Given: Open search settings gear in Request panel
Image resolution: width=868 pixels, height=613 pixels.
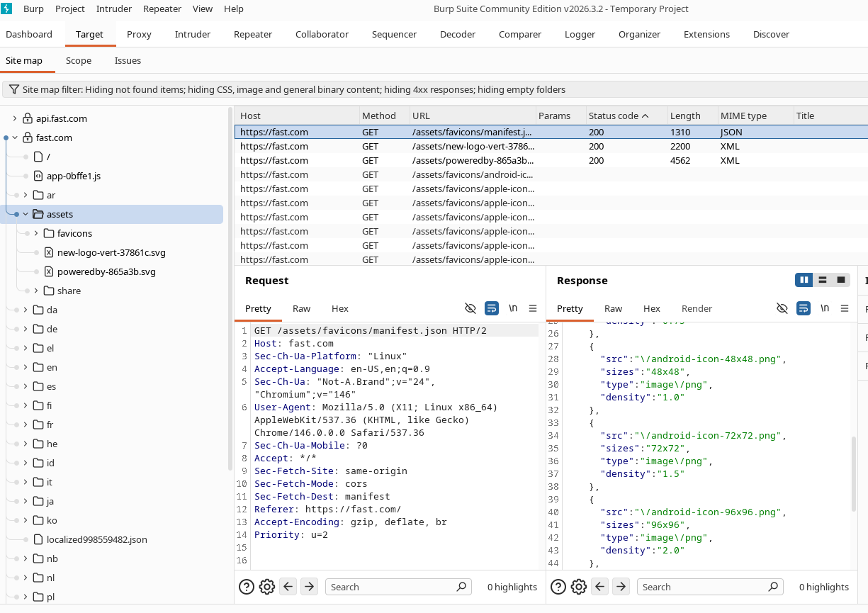Looking at the screenshot, I should pyautogui.click(x=267, y=587).
